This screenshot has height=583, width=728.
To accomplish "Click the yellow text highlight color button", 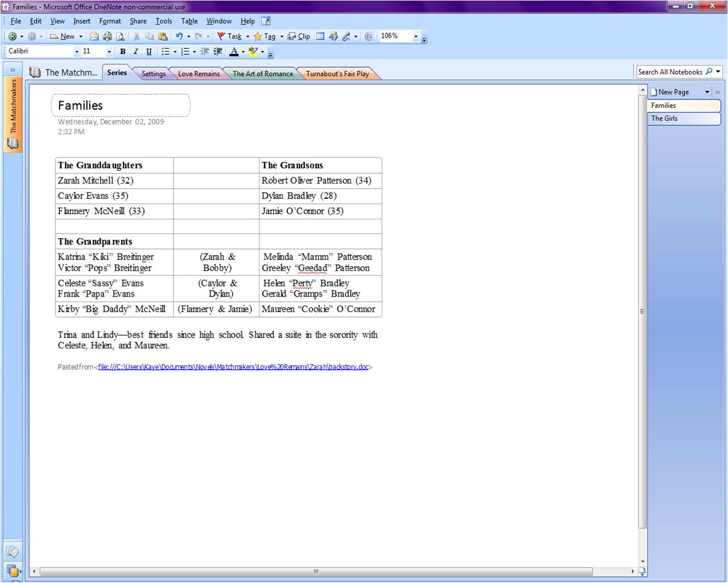I will pos(253,52).
